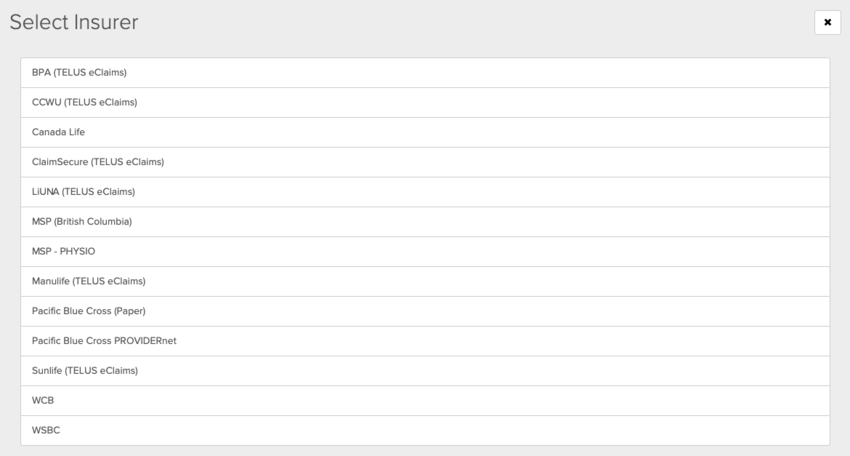Choose CCWU (TELUS eClaims) from list

tap(424, 102)
